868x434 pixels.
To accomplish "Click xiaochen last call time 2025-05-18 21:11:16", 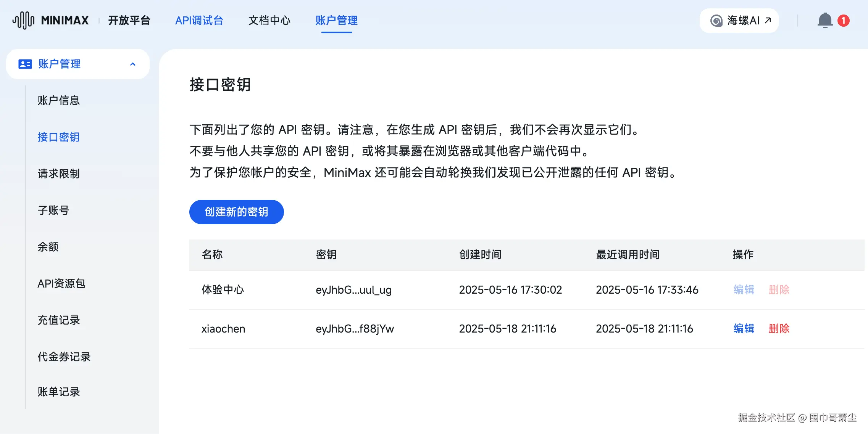I will coord(644,329).
